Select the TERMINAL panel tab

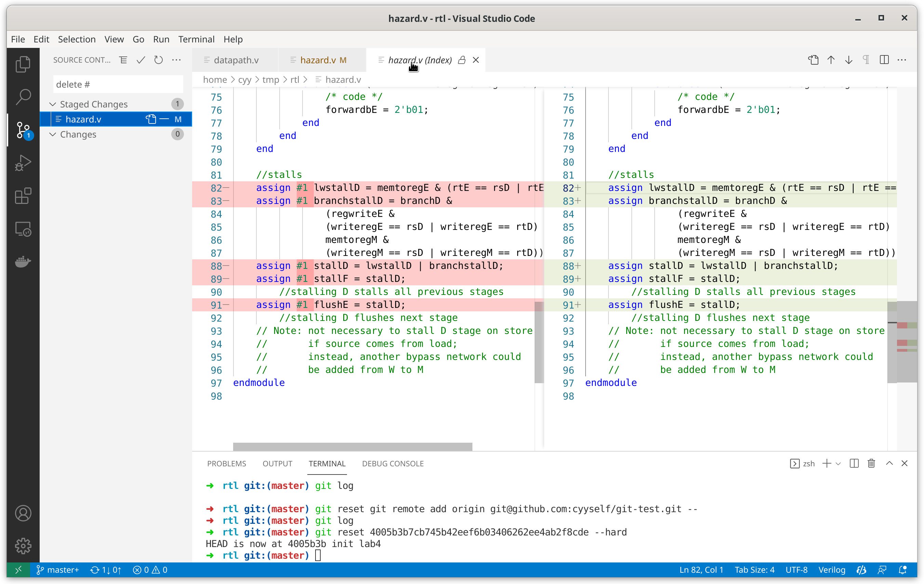pos(327,464)
